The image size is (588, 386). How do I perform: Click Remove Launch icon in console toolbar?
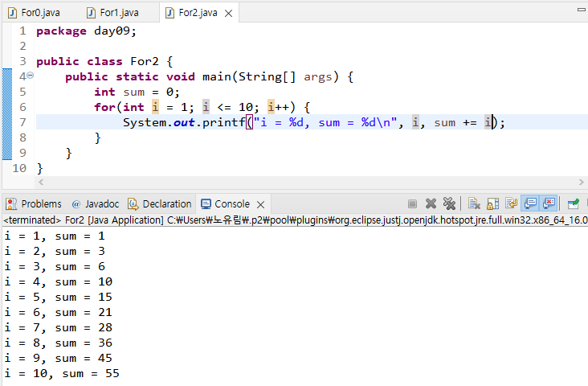(431, 204)
